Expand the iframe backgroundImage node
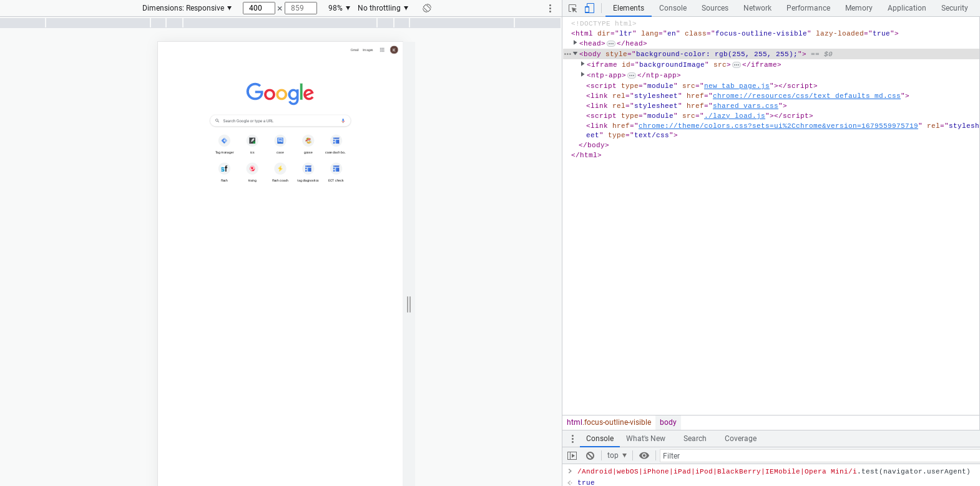Image resolution: width=980 pixels, height=486 pixels. point(582,64)
